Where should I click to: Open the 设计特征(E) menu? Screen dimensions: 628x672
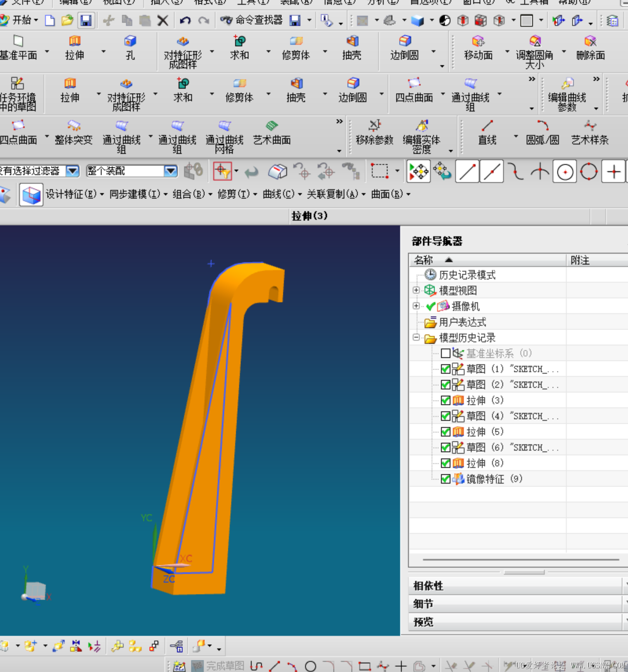click(74, 194)
